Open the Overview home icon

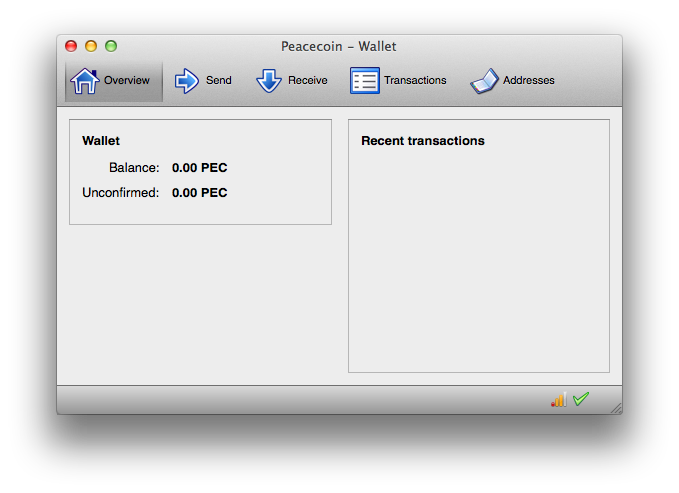(84, 81)
